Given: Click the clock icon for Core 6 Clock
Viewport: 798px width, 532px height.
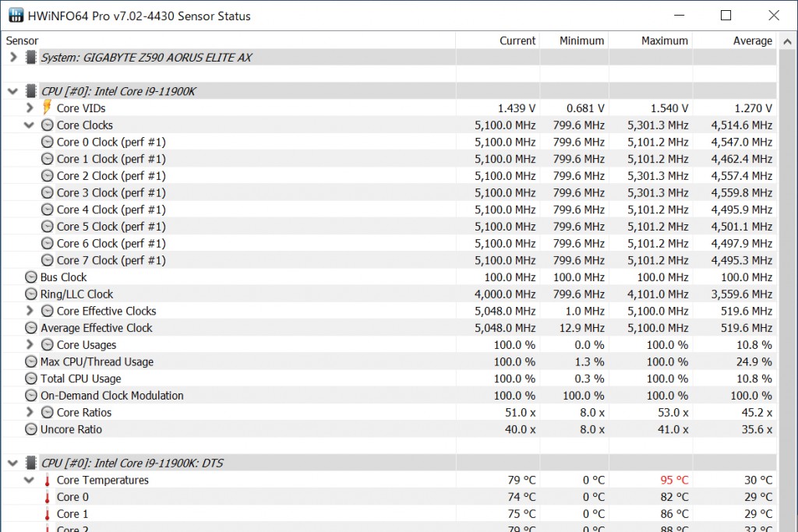Looking at the screenshot, I should (48, 243).
